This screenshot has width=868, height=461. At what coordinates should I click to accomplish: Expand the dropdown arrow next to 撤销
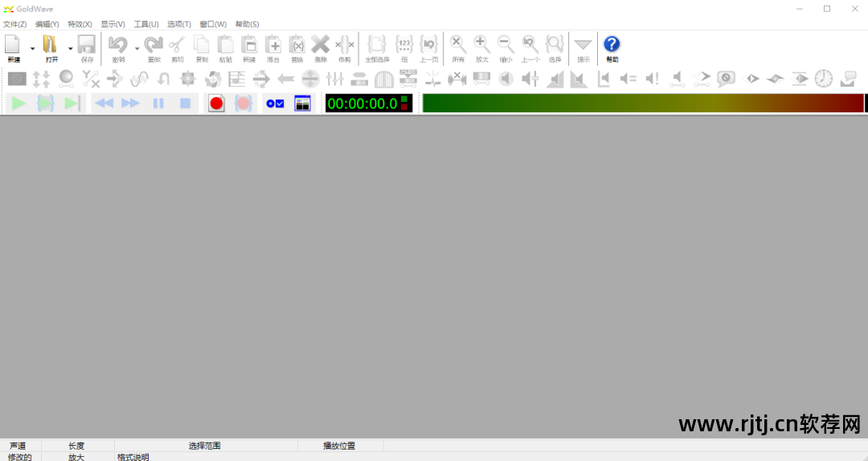pos(137,49)
